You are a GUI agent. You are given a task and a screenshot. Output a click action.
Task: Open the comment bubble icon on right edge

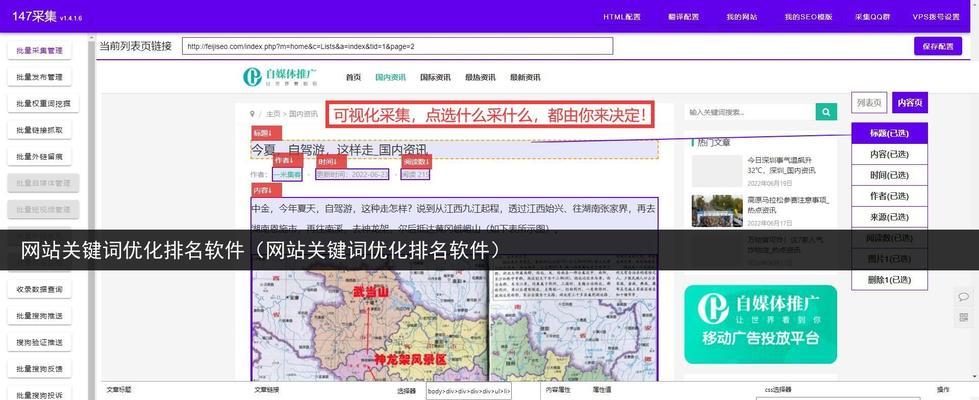point(963,297)
